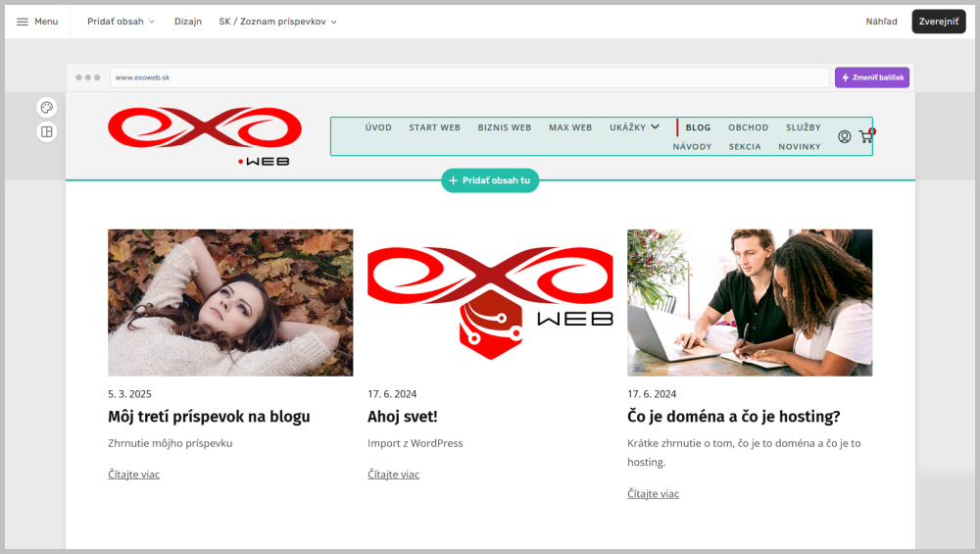Open post title Ahoj svet!
Screen dimensions: 980x554
pyautogui.click(x=403, y=417)
